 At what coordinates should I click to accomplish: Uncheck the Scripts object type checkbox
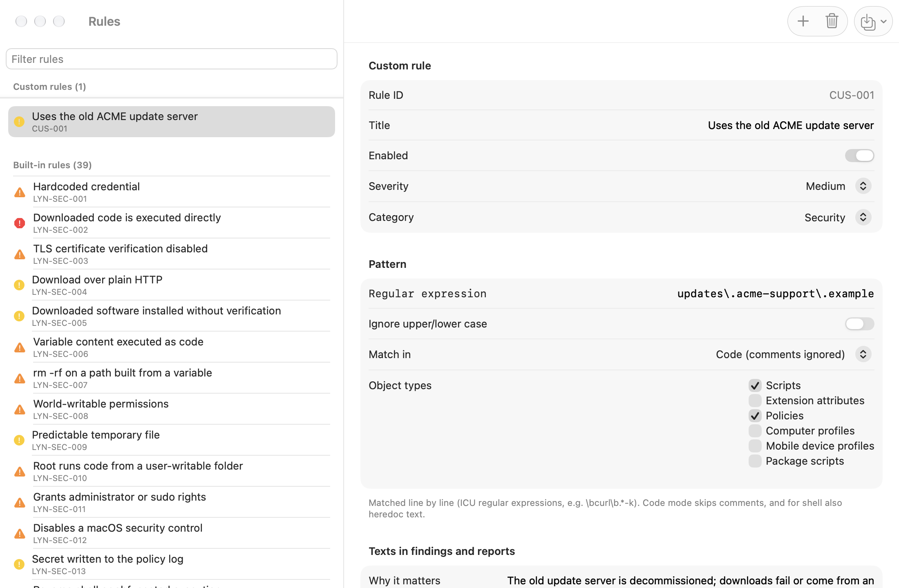pos(755,385)
